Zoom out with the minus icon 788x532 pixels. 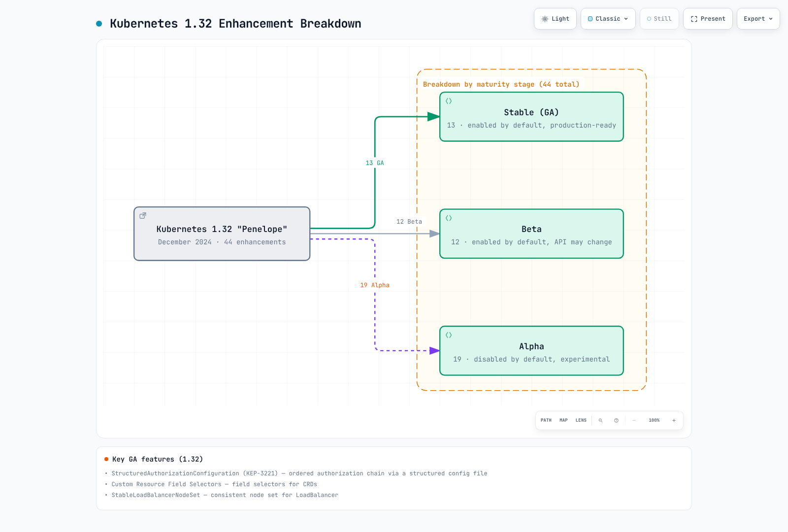coord(634,420)
